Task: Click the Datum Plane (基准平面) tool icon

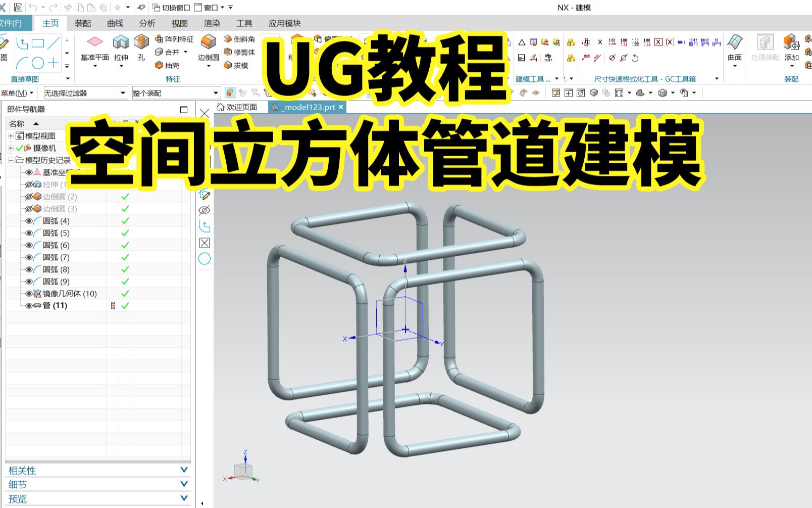Action: (x=95, y=42)
